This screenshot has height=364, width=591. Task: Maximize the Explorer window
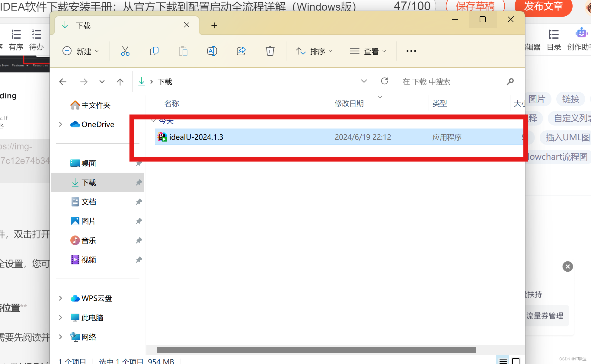click(483, 19)
